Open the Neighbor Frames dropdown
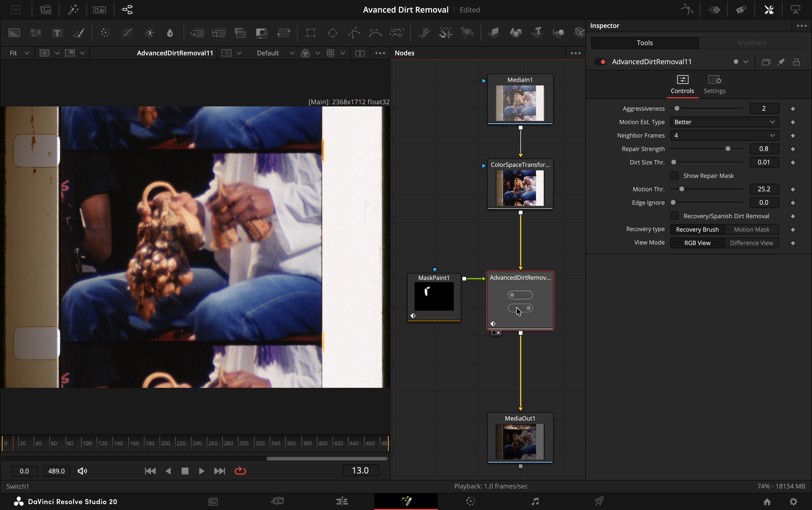This screenshot has width=812, height=510. pos(724,136)
